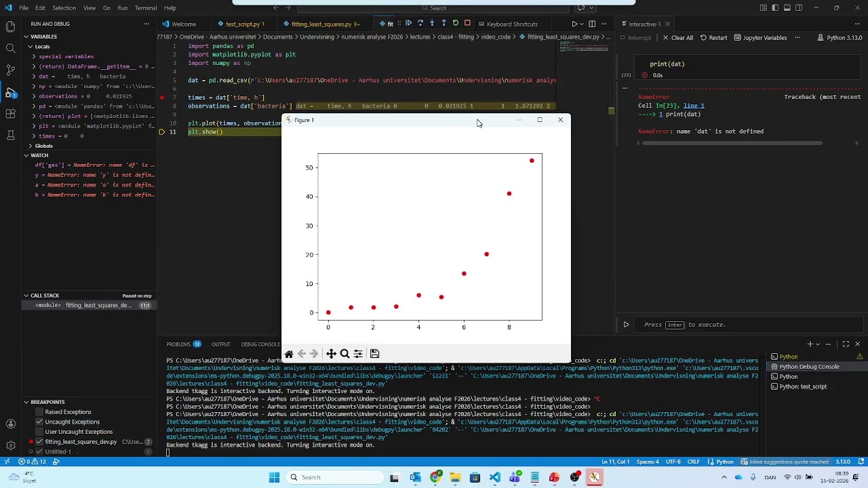
Task: Click debug Step Into button
Action: tap(432, 24)
